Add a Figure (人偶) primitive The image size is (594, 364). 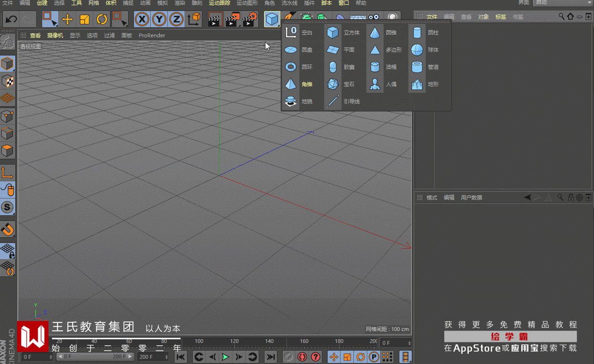coord(384,84)
